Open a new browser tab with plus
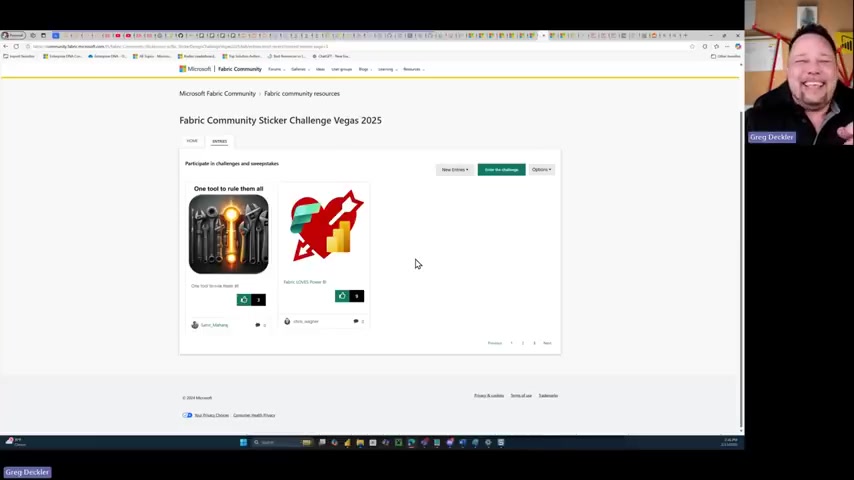Screen dimensions: 854x480 pyautogui.click(x=685, y=35)
